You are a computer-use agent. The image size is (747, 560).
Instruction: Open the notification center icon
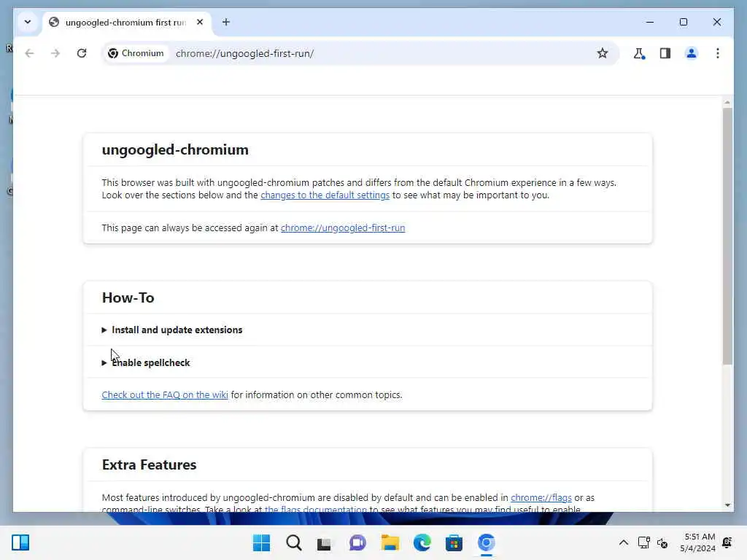tap(727, 542)
